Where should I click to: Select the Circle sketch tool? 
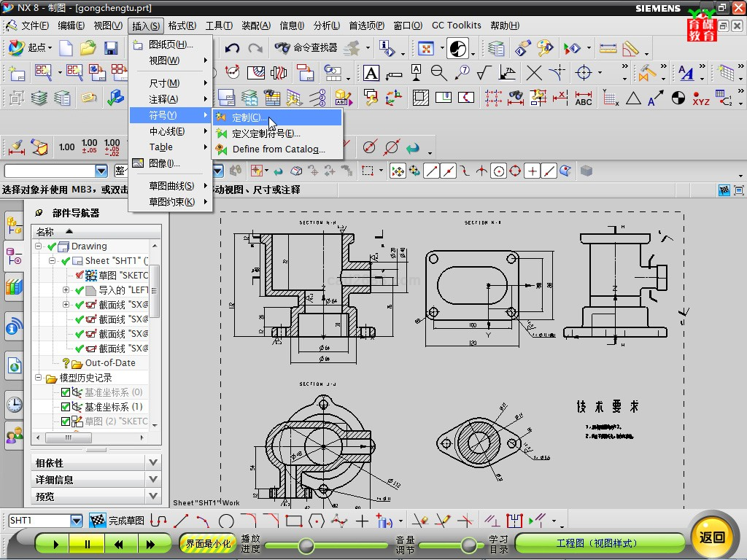(x=226, y=521)
